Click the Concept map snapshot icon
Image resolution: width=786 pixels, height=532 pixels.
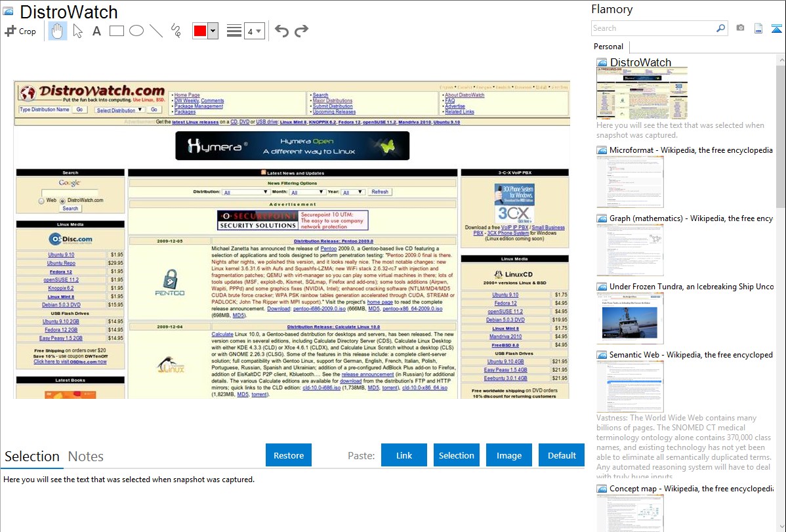(602, 488)
